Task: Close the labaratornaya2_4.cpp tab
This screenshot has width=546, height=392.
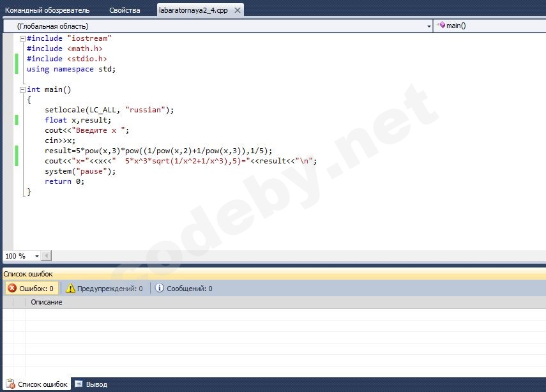Action: pos(238,10)
